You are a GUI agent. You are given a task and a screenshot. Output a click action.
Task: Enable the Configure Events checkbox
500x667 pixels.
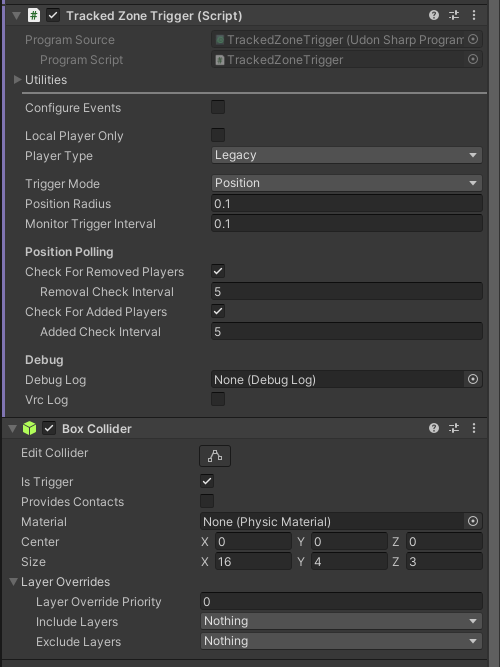[218, 107]
